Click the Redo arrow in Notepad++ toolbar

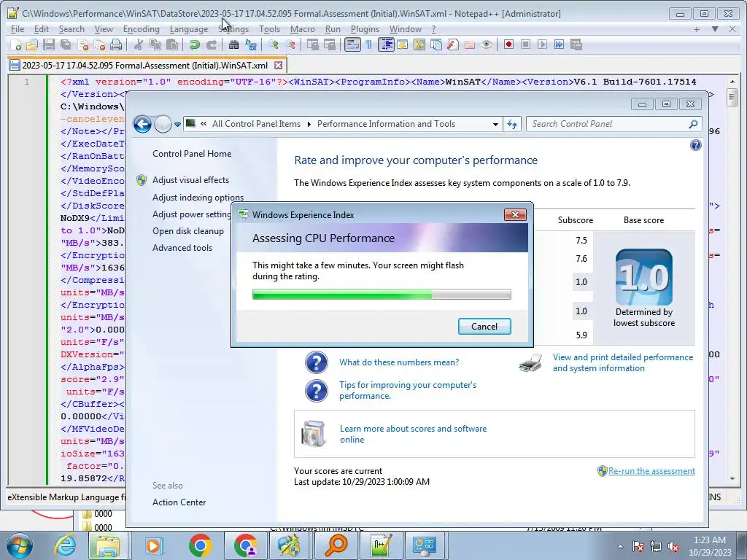pyautogui.click(x=212, y=44)
